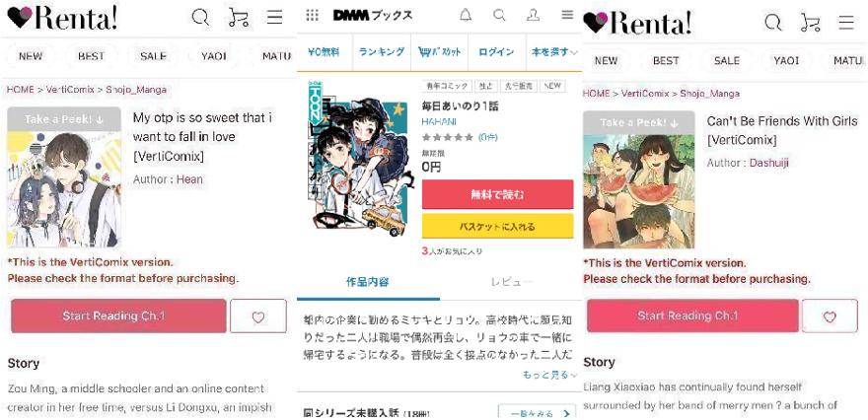Expand Take a Peek on left cover
868x420 pixels.
[x=64, y=119]
